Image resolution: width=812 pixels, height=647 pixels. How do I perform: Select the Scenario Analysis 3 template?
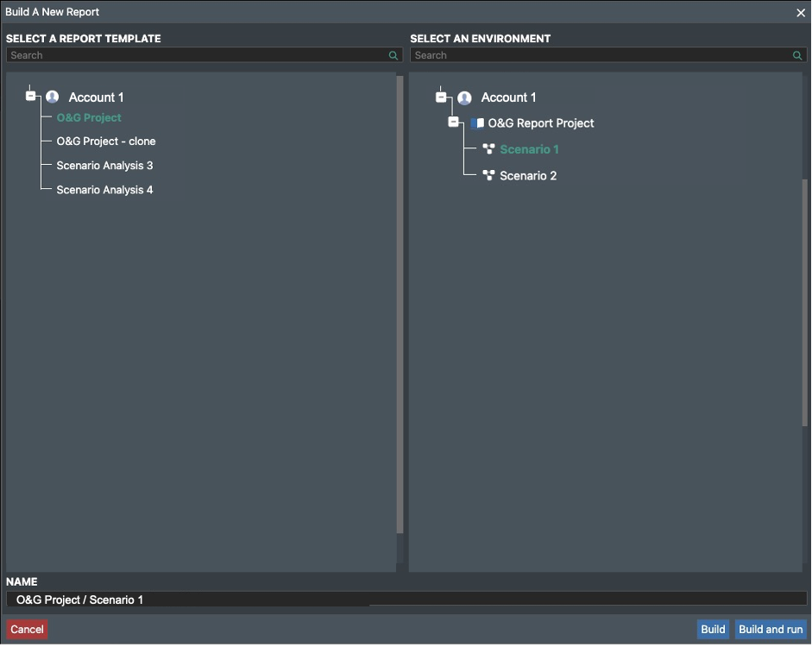point(104,166)
